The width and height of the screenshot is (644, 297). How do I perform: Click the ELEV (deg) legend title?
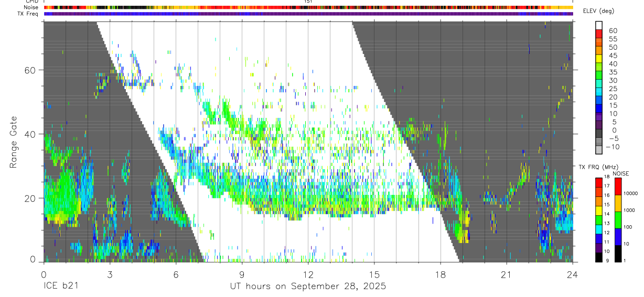(x=598, y=12)
